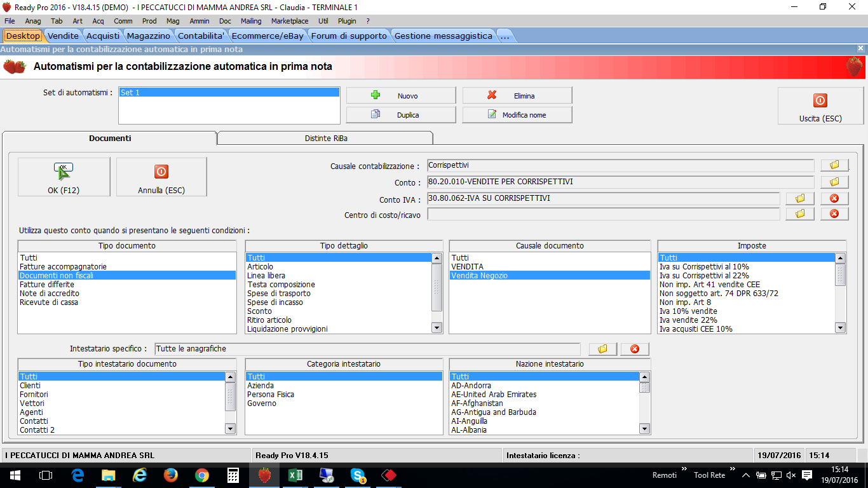Select Sconto in Tipo dettaglio list
Screen dimensions: 868x488
pyautogui.click(x=339, y=311)
